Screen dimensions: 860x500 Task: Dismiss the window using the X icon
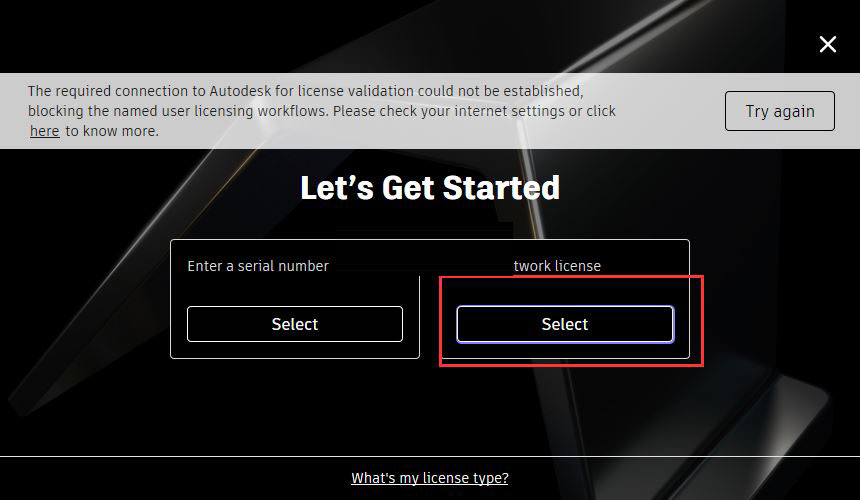point(828,44)
